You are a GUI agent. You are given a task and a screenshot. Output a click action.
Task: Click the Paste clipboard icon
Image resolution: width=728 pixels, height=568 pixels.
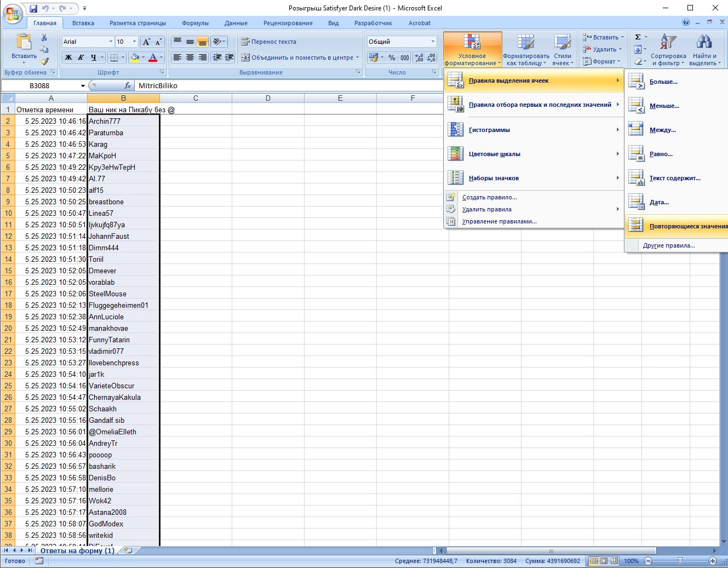click(24, 43)
